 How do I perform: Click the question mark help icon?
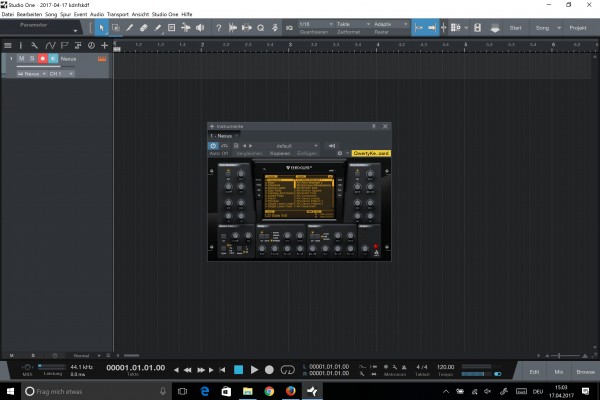218,28
